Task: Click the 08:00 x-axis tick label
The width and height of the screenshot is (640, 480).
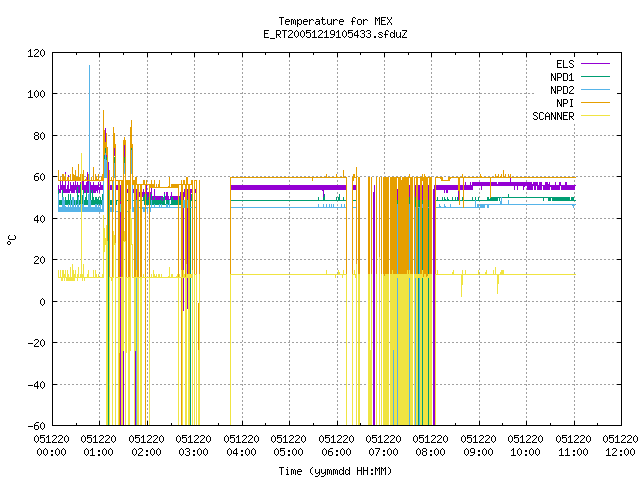Action: (x=431, y=452)
